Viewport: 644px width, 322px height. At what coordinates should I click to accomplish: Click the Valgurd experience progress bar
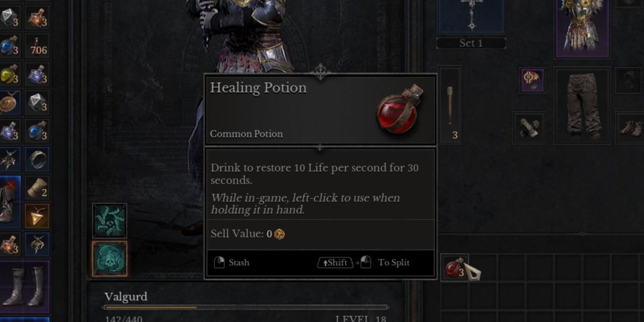[x=245, y=307]
